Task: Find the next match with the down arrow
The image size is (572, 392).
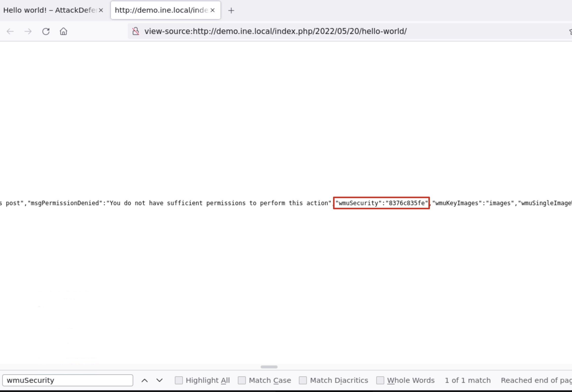Action: [x=159, y=380]
